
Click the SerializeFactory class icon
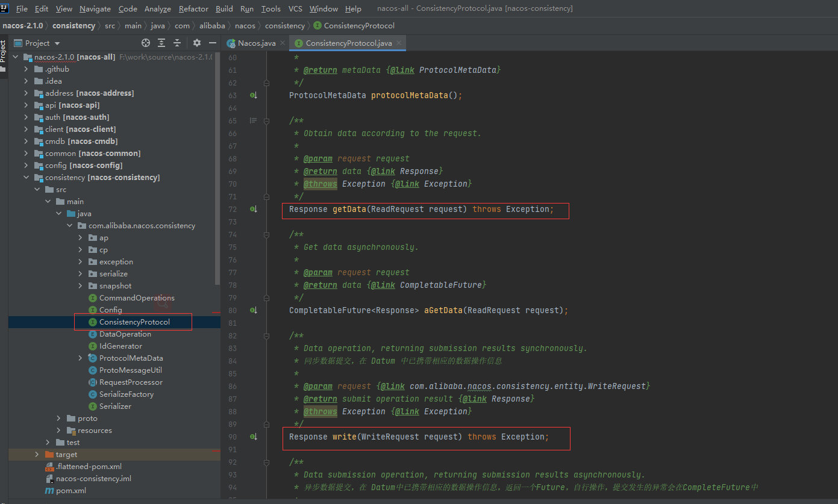(x=93, y=394)
